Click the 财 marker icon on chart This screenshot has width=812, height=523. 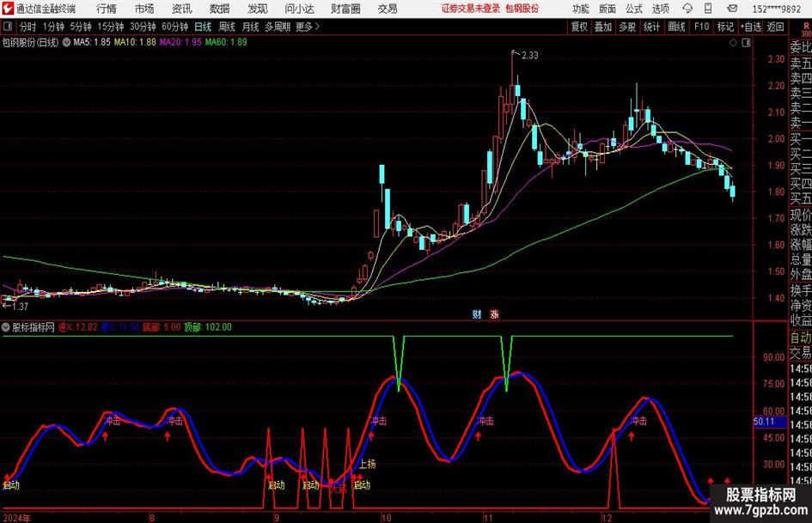tap(477, 314)
